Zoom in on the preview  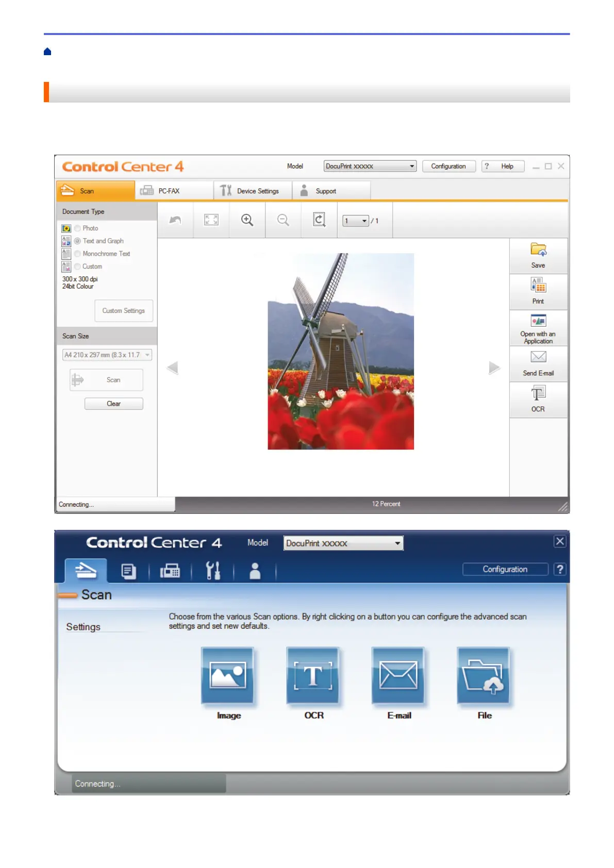tap(247, 220)
